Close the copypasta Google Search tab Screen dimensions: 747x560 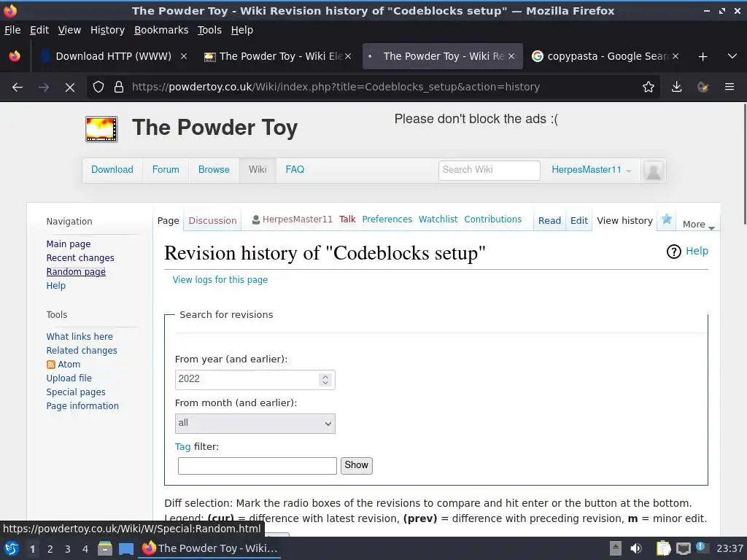coord(676,56)
